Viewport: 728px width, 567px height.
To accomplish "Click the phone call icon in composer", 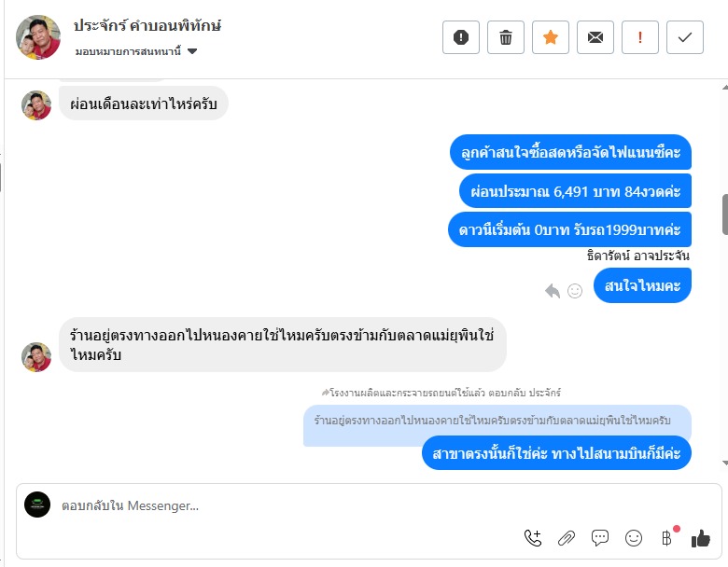I will 533,538.
